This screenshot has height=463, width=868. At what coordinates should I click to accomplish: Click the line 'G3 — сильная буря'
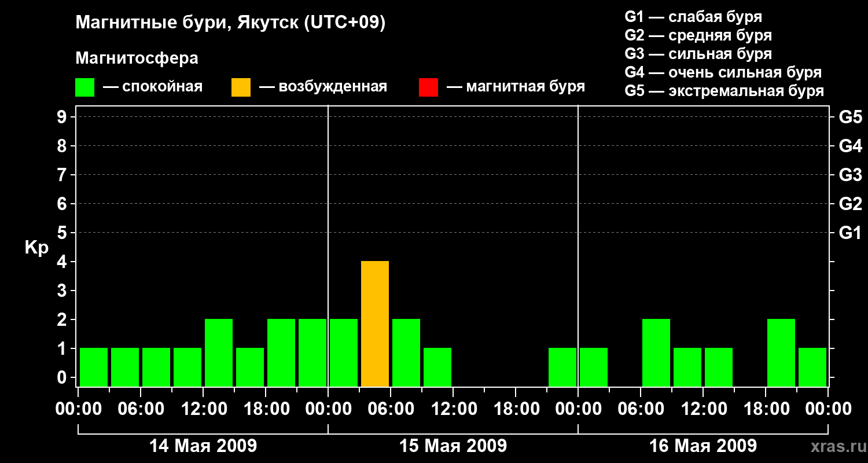698,54
